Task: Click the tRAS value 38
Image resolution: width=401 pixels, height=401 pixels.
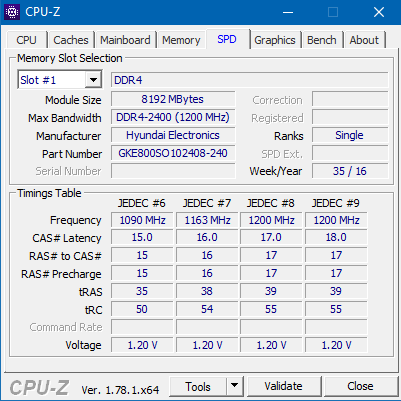Action: 207,291
